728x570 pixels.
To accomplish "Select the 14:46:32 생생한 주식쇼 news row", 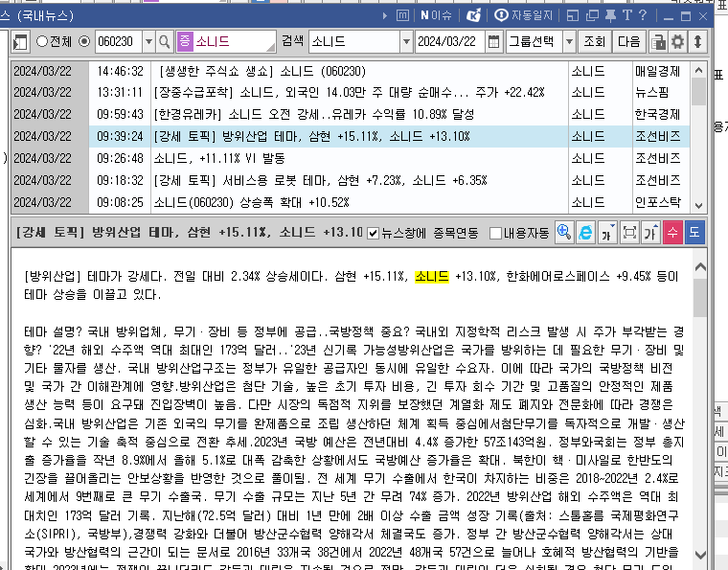I will [351, 71].
